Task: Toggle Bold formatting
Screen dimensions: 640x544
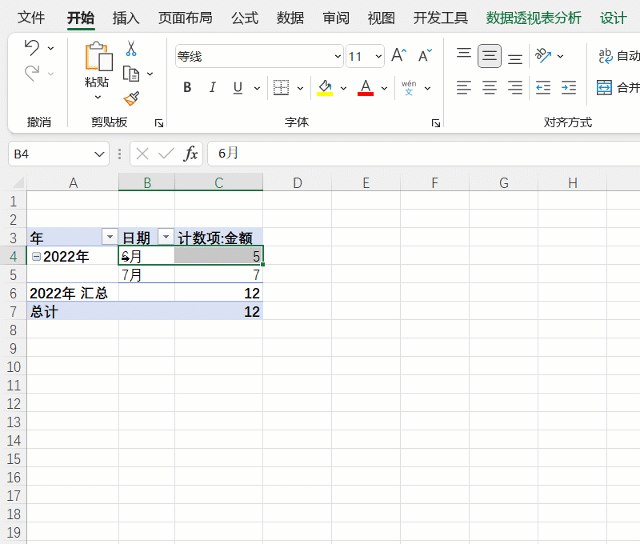Action: click(x=187, y=88)
